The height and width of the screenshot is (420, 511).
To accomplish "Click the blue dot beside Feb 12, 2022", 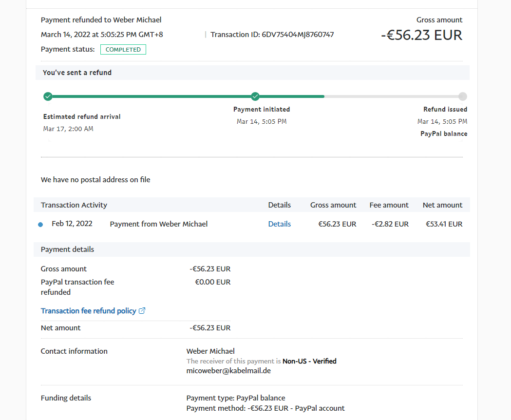I will [x=40, y=225].
